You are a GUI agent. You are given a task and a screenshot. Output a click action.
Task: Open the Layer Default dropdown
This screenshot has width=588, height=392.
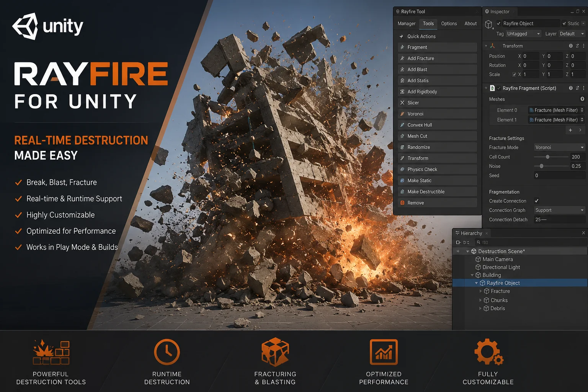572,34
